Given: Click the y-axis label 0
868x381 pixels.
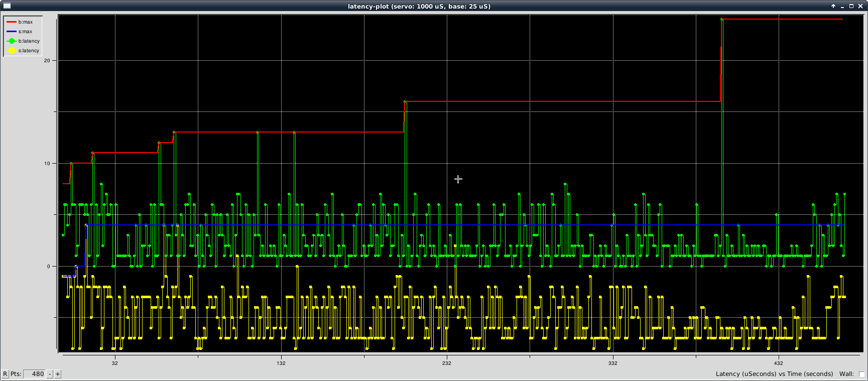Looking at the screenshot, I should pyautogui.click(x=49, y=267).
